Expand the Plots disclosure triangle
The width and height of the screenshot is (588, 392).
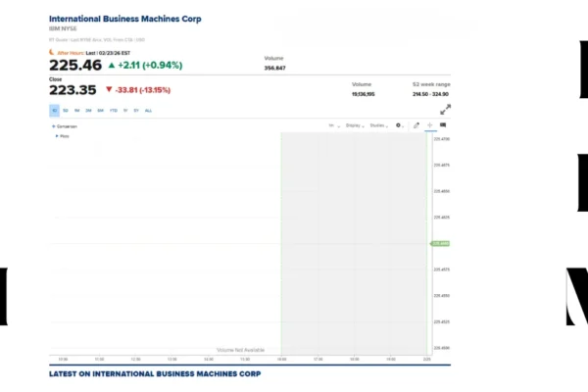click(x=57, y=136)
